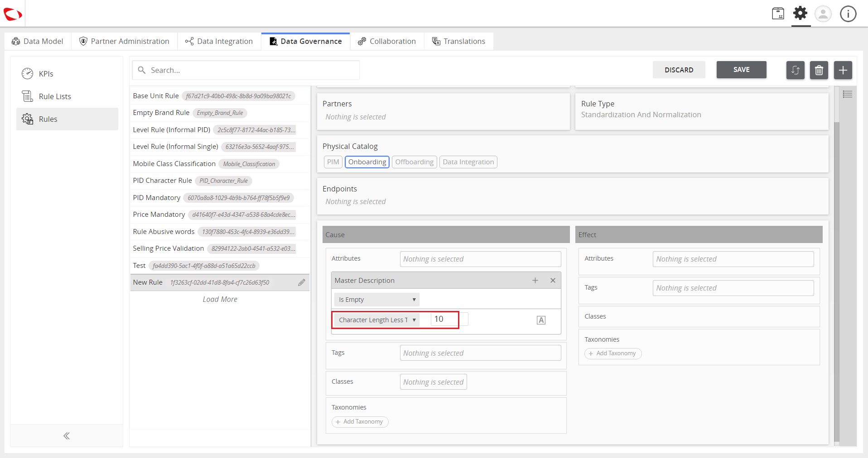Open Effect Tags selector
The width and height of the screenshot is (868, 458).
tap(733, 288)
